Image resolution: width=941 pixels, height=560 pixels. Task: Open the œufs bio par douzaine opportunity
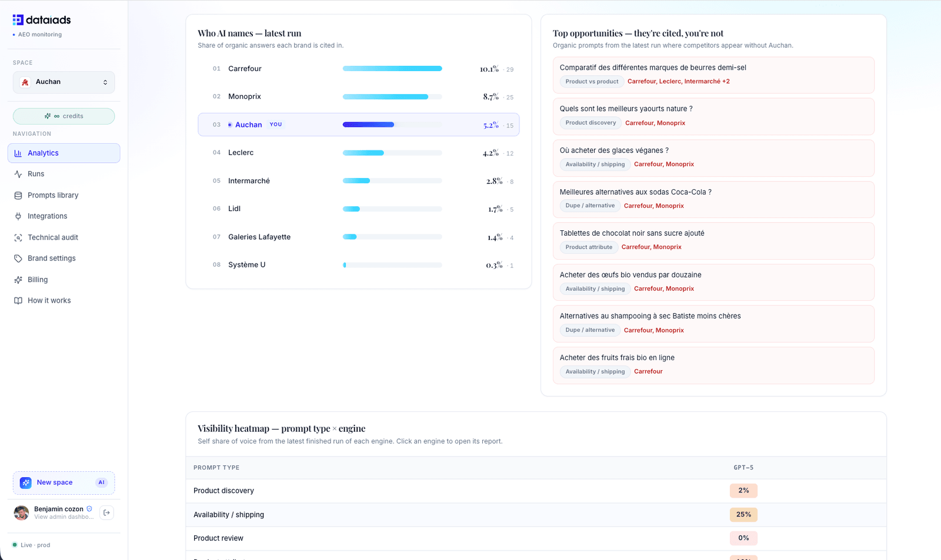click(713, 282)
